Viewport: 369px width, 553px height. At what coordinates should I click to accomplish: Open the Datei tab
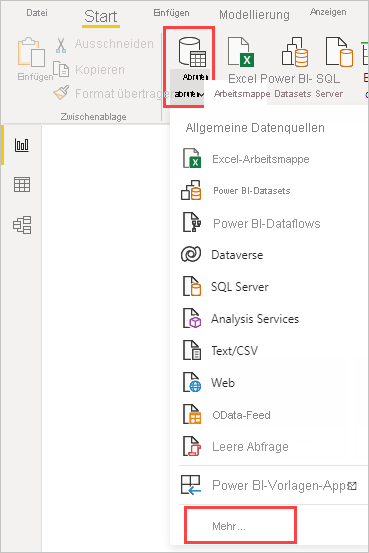[x=37, y=13]
